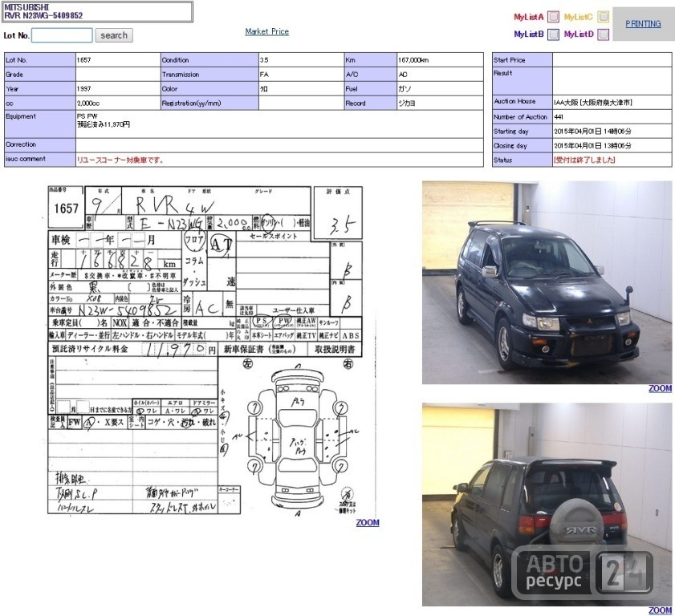Viewport: 675px width, 616px height.
Task: Click ZOOM under the auction sheet
Action: (368, 522)
